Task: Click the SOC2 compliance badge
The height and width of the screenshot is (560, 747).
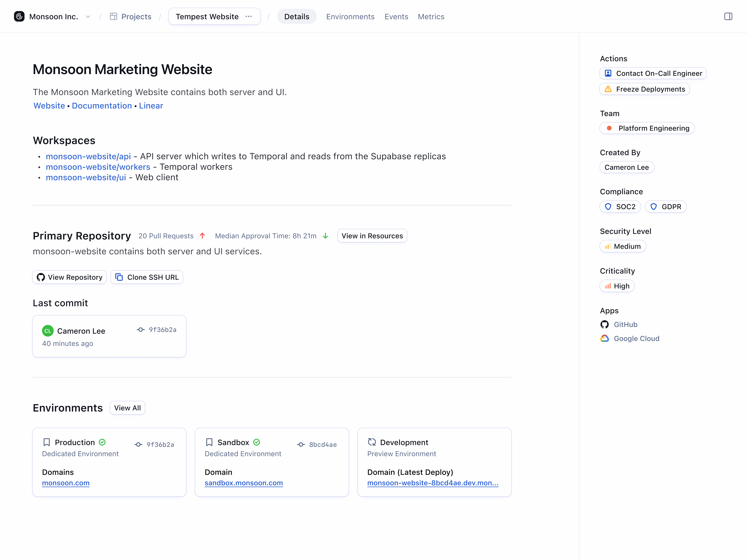Action: coord(620,207)
